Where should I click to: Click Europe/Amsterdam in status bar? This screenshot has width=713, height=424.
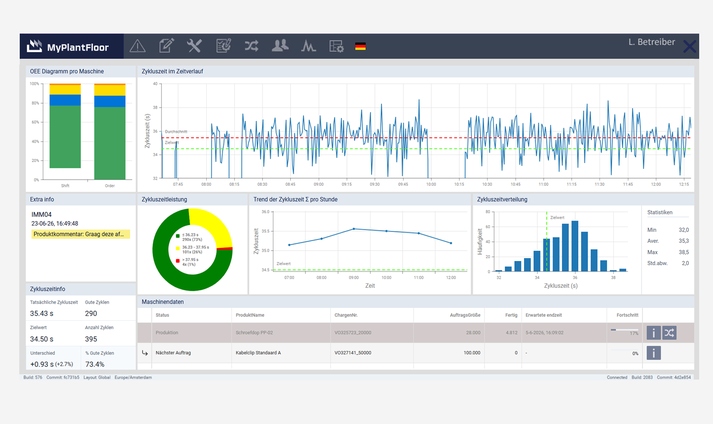tap(133, 378)
